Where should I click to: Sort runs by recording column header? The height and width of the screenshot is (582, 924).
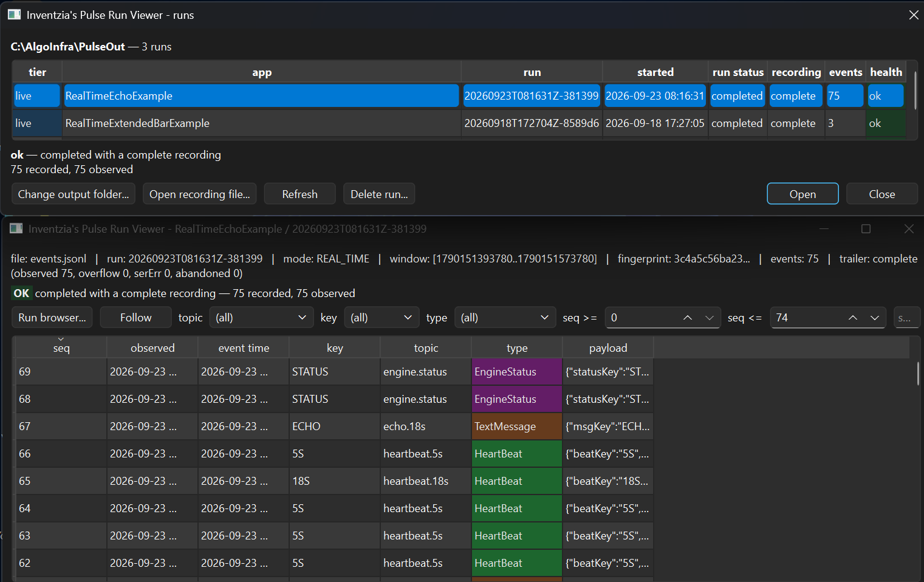[796, 72]
